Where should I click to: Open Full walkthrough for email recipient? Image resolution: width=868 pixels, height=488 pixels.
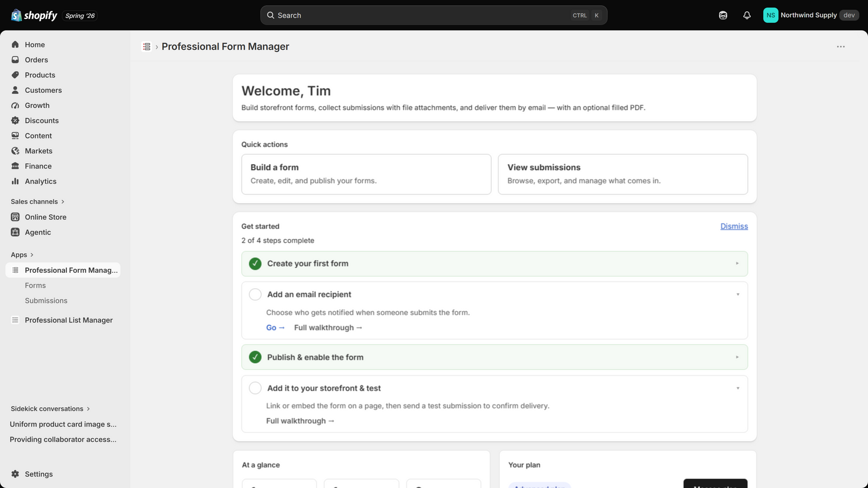(328, 328)
